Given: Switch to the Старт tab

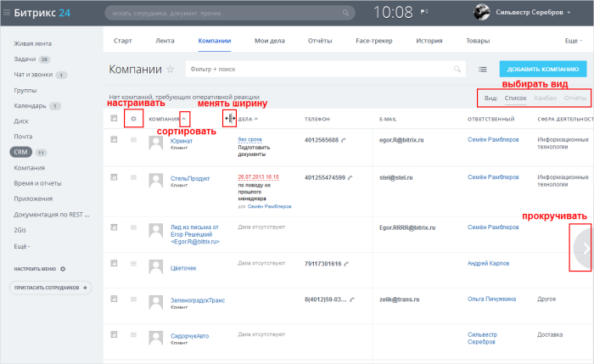Looking at the screenshot, I should (x=123, y=41).
